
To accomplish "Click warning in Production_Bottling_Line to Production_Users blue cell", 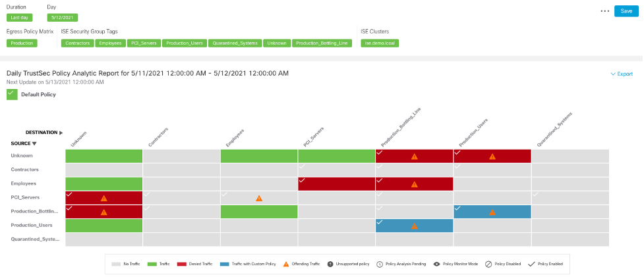I will point(492,212).
